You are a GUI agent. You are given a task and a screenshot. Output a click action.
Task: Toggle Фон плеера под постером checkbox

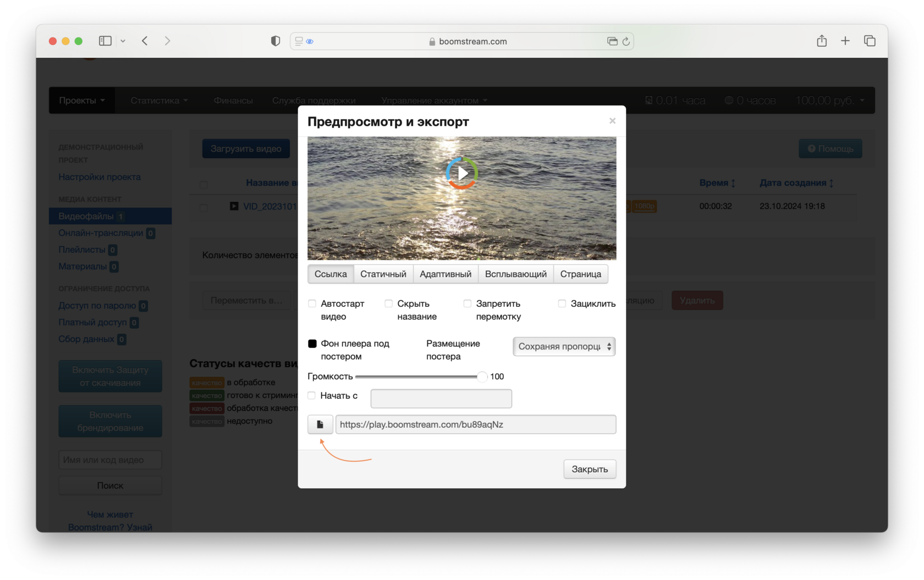click(x=312, y=344)
